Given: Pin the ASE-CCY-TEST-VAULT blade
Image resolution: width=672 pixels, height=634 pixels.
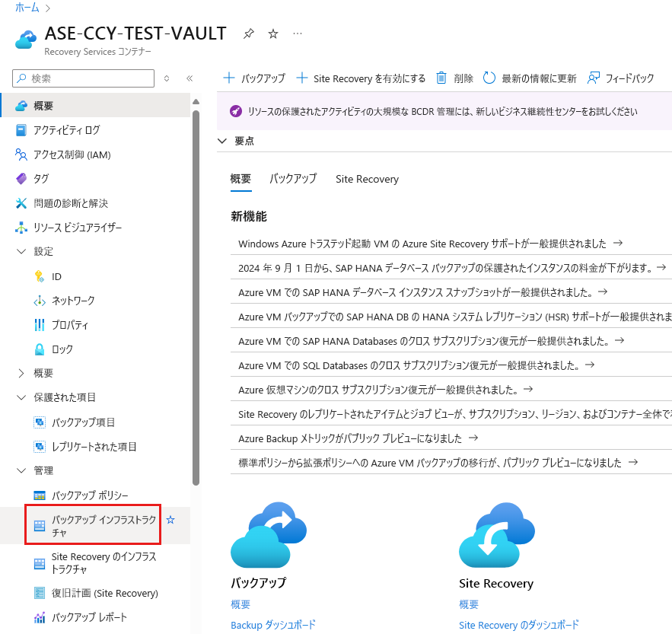Looking at the screenshot, I should pyautogui.click(x=249, y=33).
